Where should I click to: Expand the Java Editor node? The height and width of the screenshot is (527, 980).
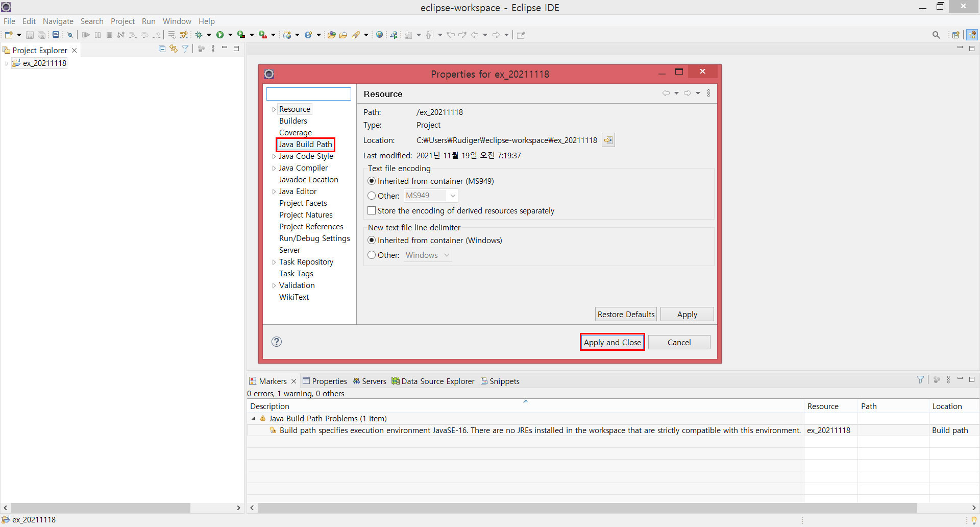click(x=274, y=191)
